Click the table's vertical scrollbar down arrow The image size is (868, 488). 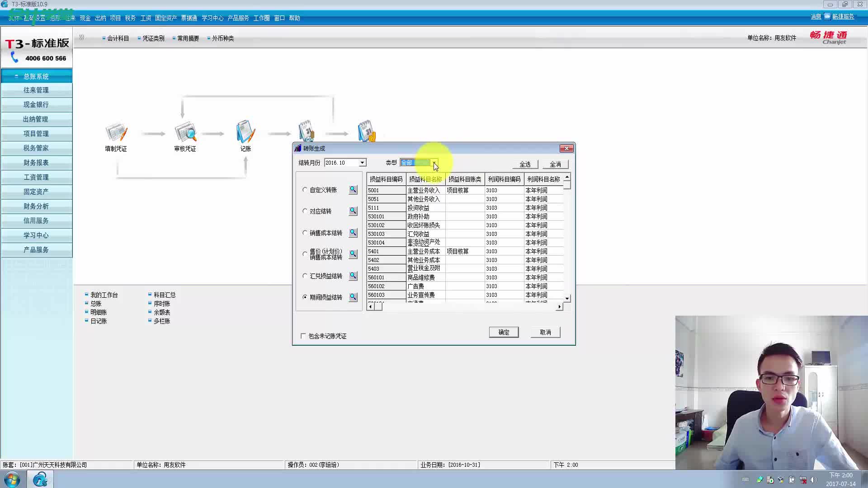coord(567,298)
